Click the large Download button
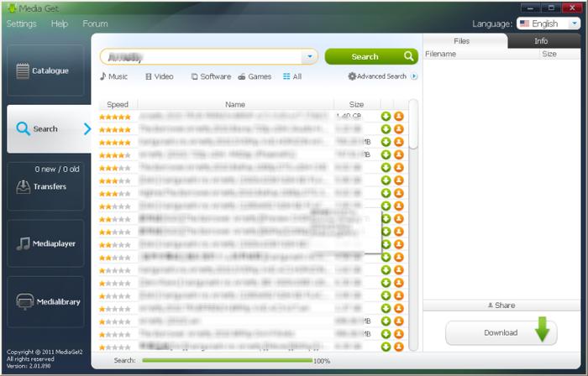This screenshot has width=588, height=376. click(x=501, y=332)
